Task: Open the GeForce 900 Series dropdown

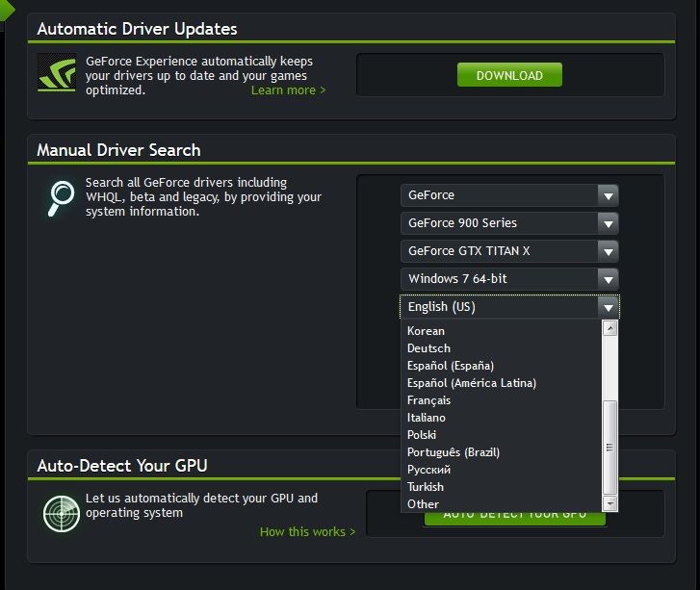Action: tap(509, 223)
